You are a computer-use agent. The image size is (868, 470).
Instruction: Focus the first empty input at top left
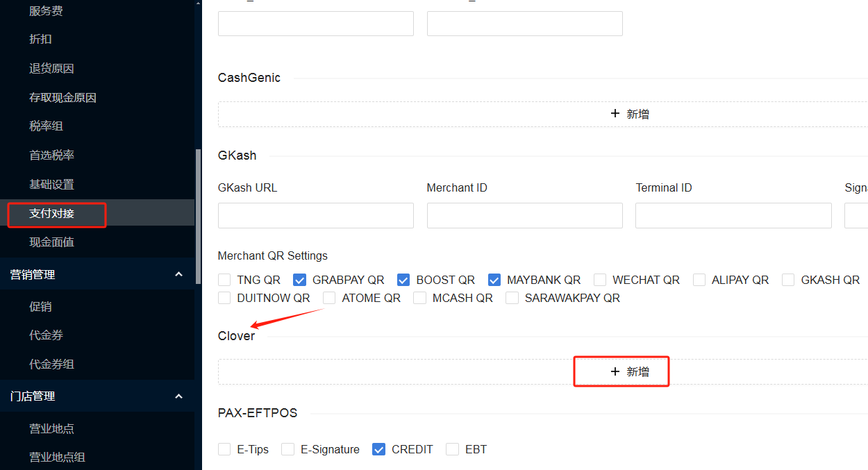316,24
